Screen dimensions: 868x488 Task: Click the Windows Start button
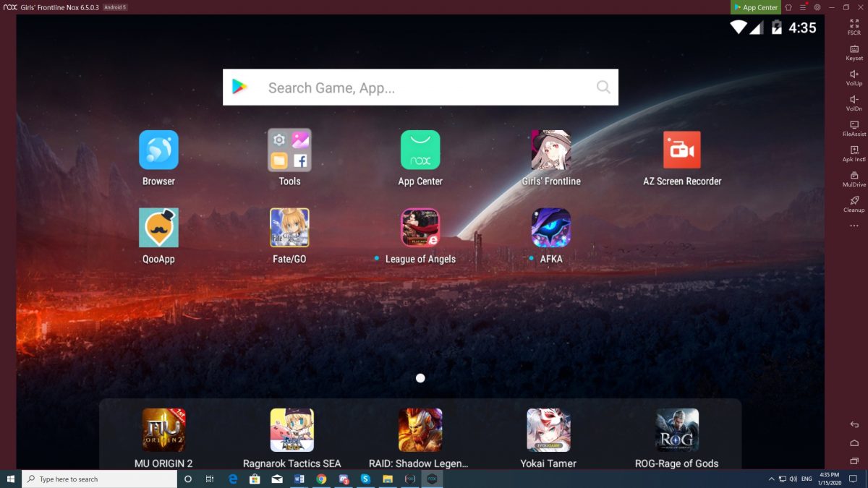[11, 479]
